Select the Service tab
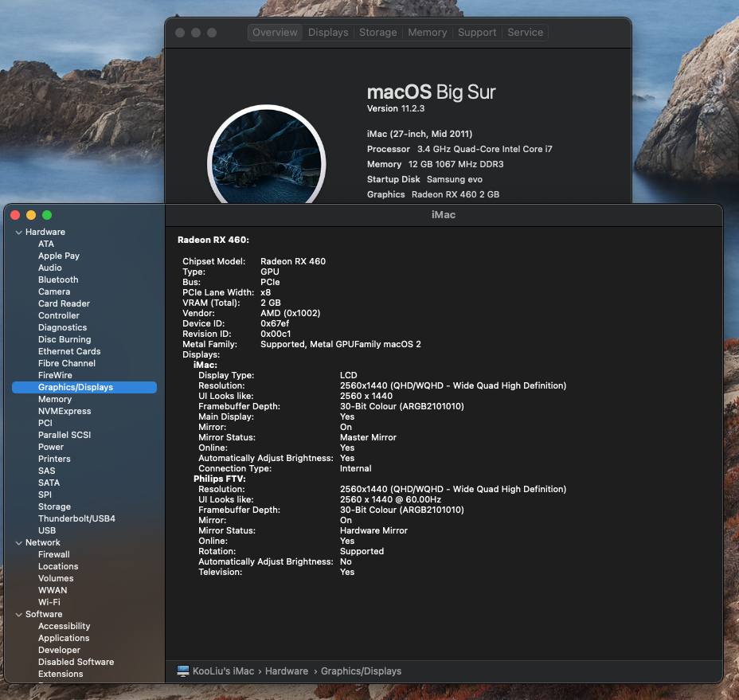 525,33
